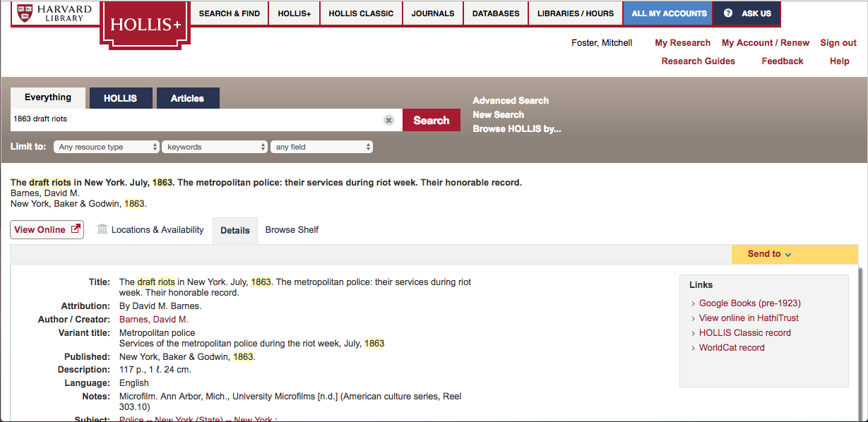Image resolution: width=868 pixels, height=422 pixels.
Task: Open Google Books (pre-1923) link
Action: [x=750, y=303]
